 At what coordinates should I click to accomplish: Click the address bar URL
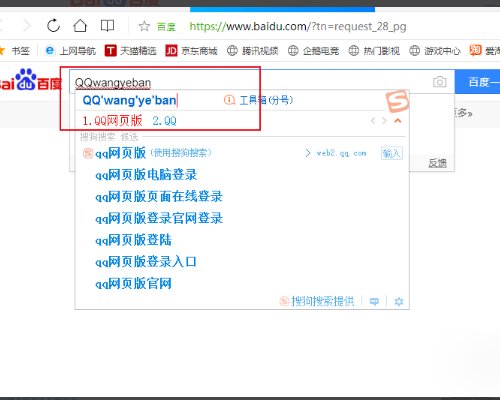coord(298,26)
